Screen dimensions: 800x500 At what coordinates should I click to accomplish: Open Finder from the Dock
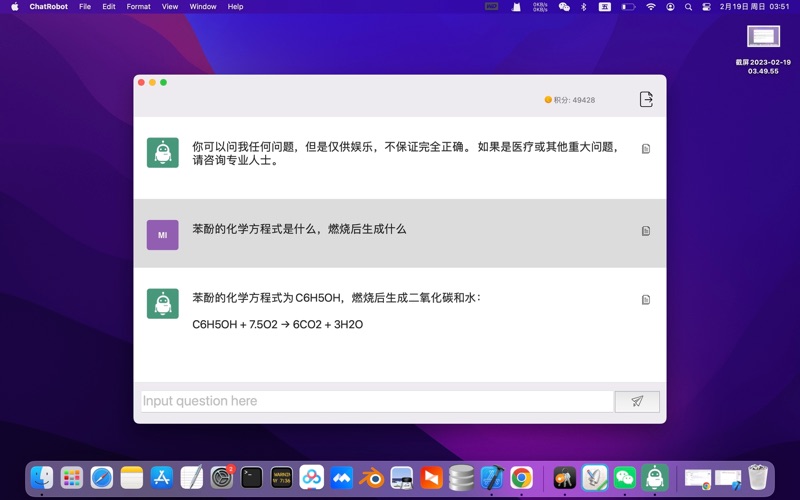[x=42, y=478]
